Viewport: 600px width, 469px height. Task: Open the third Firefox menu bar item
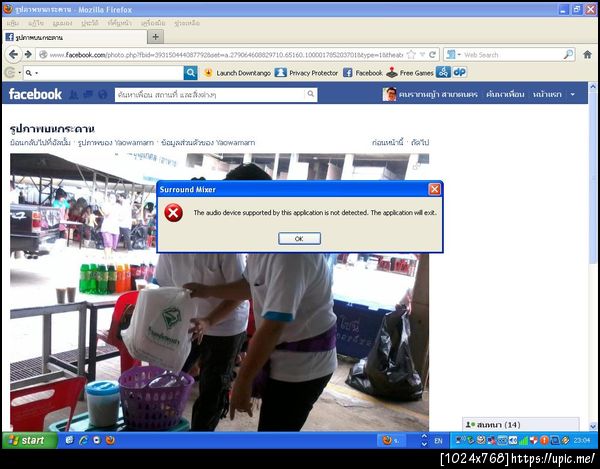[x=62, y=23]
